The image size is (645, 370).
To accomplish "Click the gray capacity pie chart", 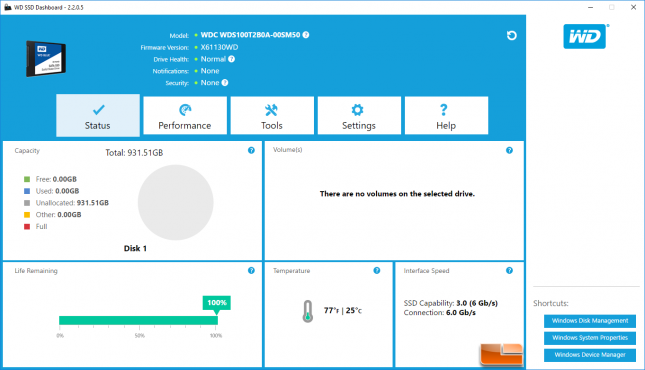I will click(x=176, y=202).
